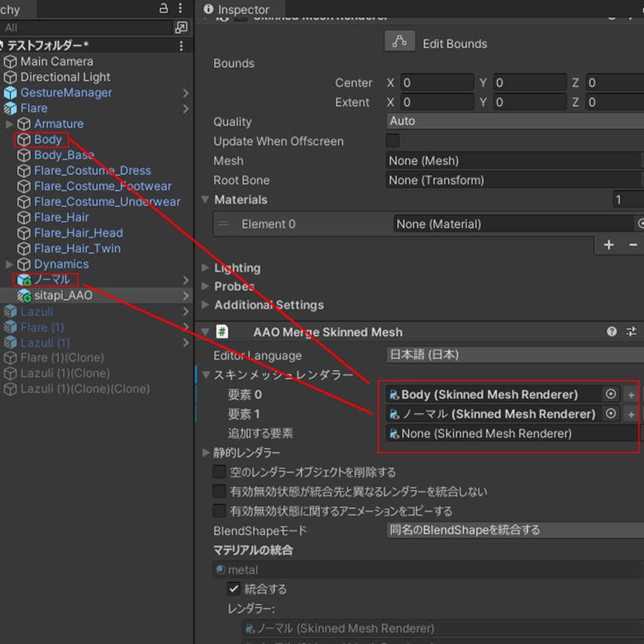Click the metal material sphere icon
The height and width of the screenshot is (644, 644).
coord(221,569)
